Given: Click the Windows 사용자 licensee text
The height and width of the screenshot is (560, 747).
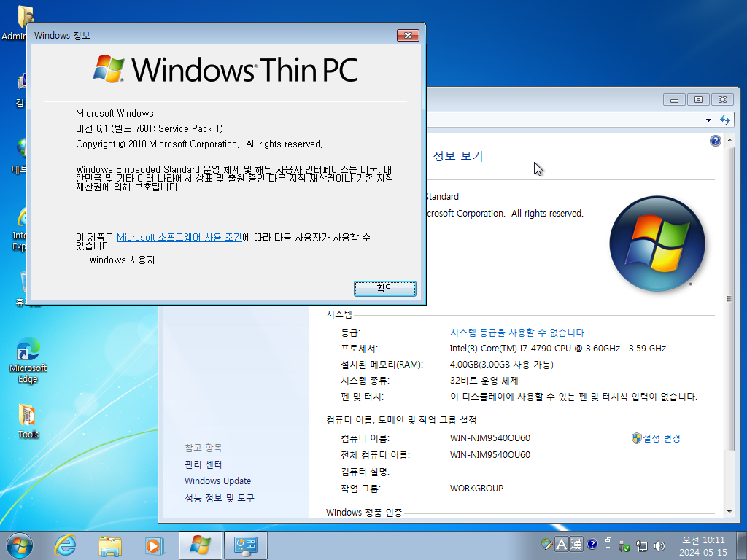Looking at the screenshot, I should [123, 260].
